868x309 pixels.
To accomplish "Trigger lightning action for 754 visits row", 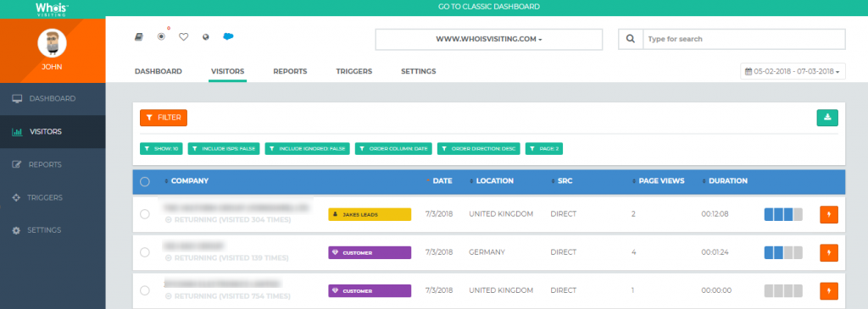I will coord(829,290).
